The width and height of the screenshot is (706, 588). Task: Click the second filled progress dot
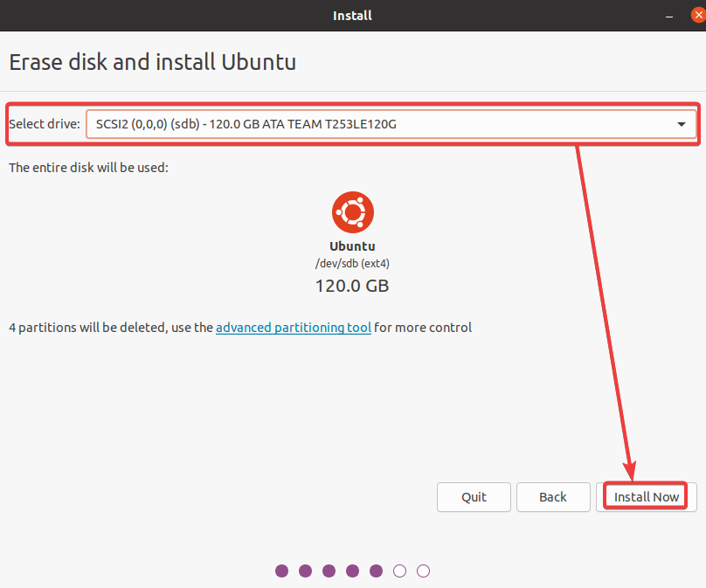[305, 571]
